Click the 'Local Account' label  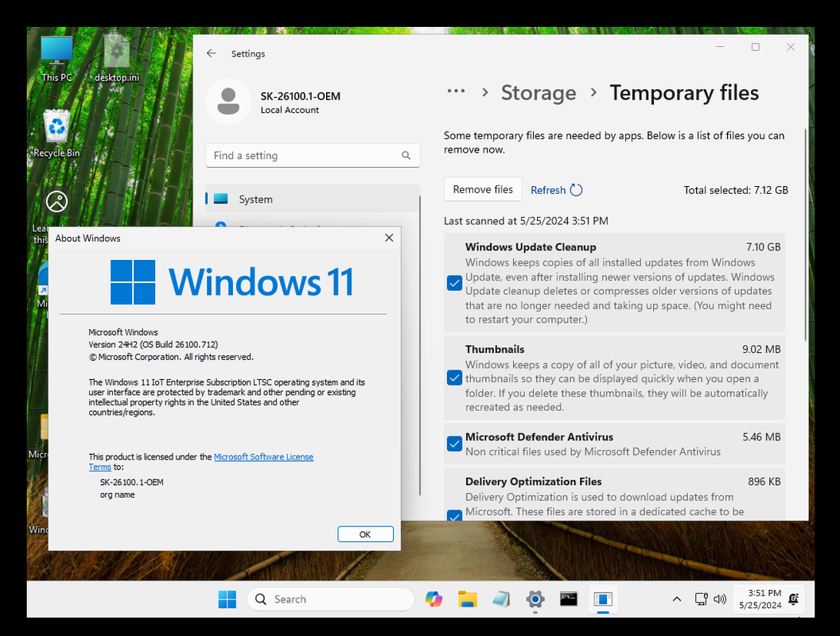(290, 110)
